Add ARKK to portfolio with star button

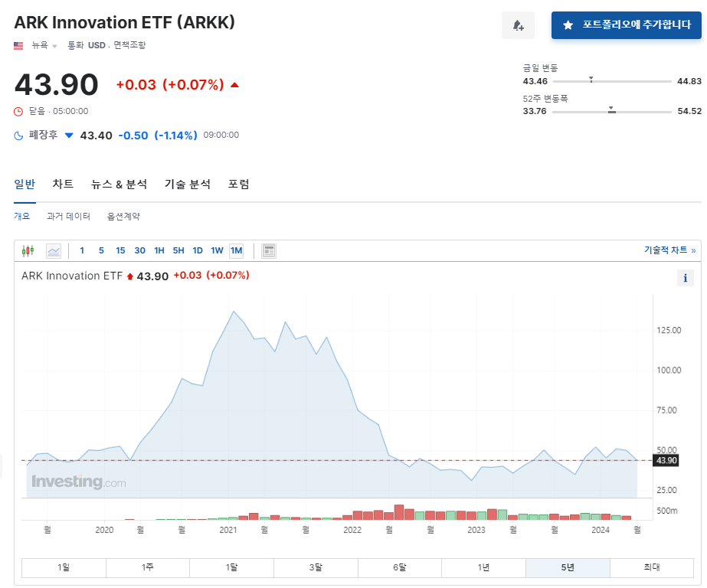(627, 25)
